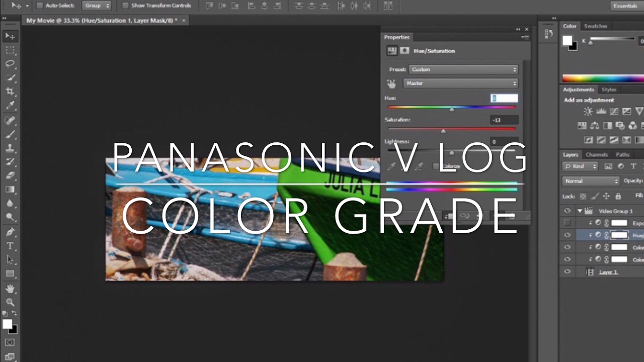Viewport: 644px width, 362px height.
Task: Hide the Layer 1 video layer
Action: 568,271
